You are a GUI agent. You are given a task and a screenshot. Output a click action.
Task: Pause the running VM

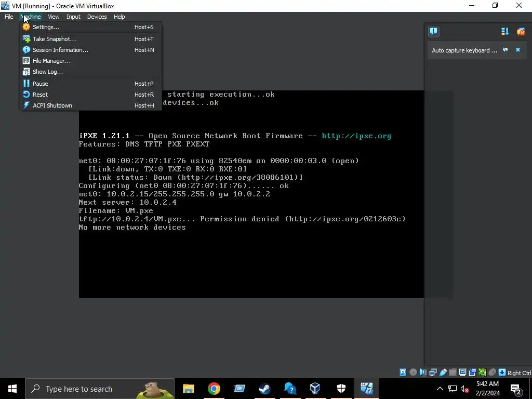90,84
